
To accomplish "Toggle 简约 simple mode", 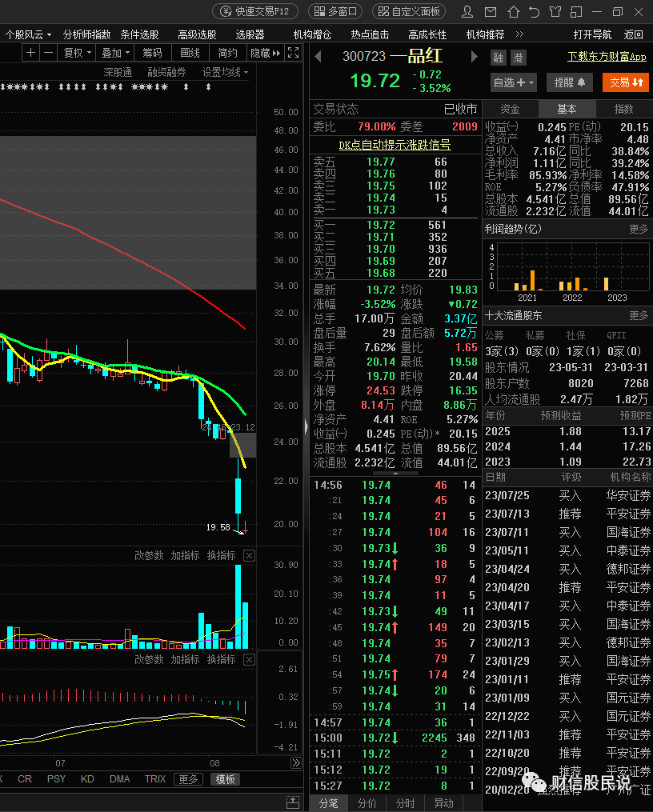I will click(x=228, y=53).
